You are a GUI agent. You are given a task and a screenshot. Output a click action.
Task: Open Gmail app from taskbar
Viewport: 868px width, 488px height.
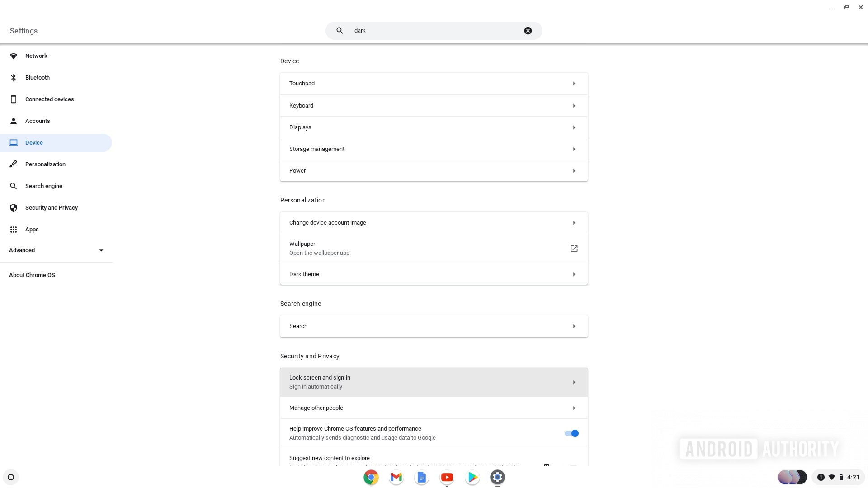(396, 477)
